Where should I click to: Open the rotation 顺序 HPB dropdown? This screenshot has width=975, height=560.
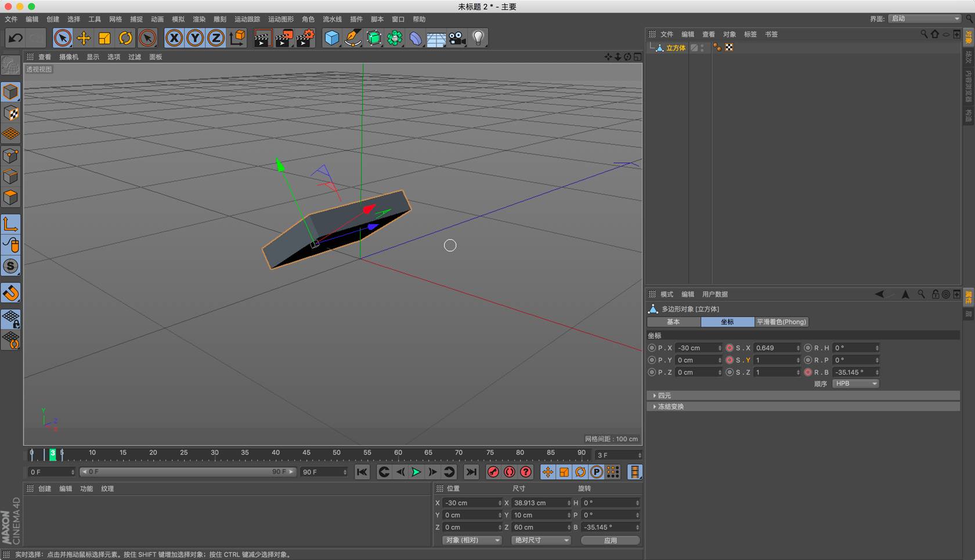coord(855,384)
